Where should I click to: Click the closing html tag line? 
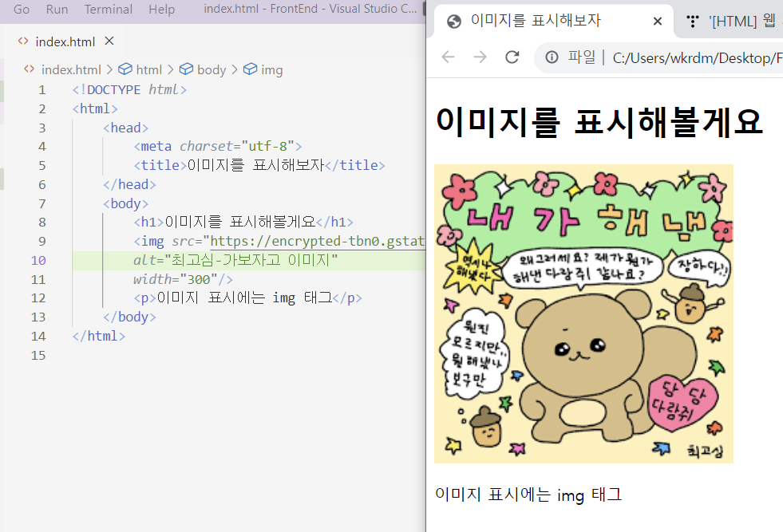click(98, 337)
